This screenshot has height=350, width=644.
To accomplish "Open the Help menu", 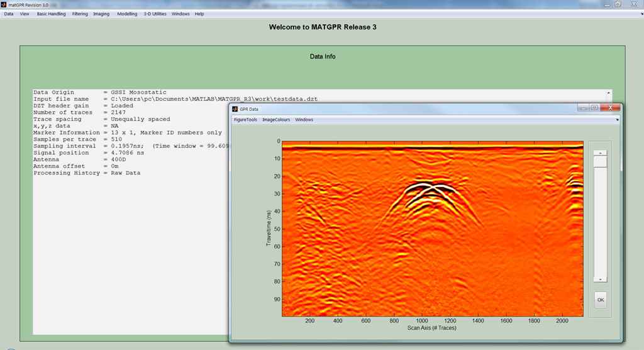I will tap(199, 14).
